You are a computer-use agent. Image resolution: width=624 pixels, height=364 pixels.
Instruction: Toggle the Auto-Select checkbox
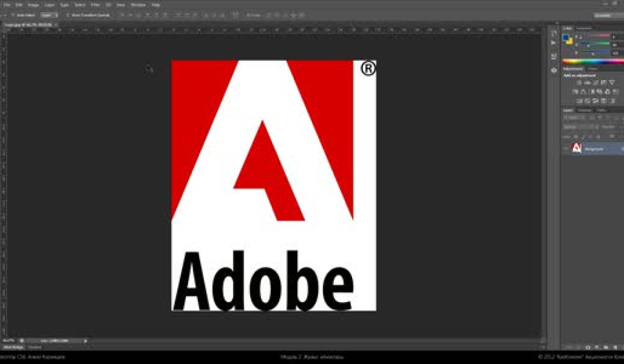coord(13,15)
